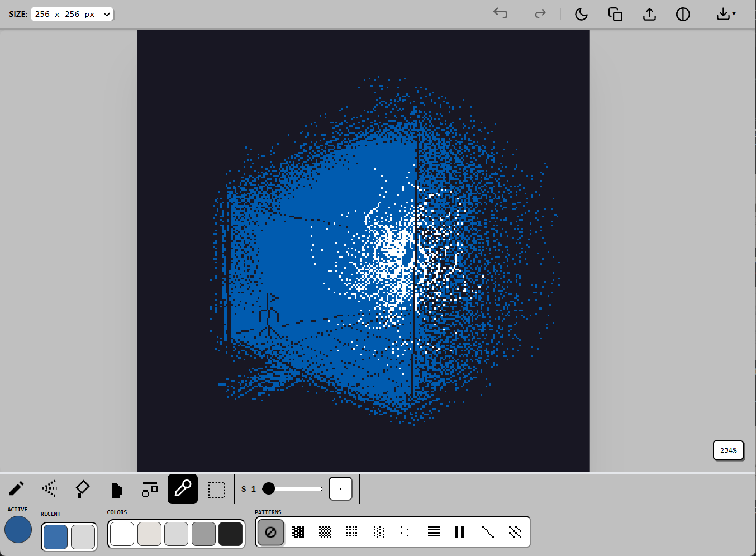Choose the recent blue color swatch

point(55,537)
